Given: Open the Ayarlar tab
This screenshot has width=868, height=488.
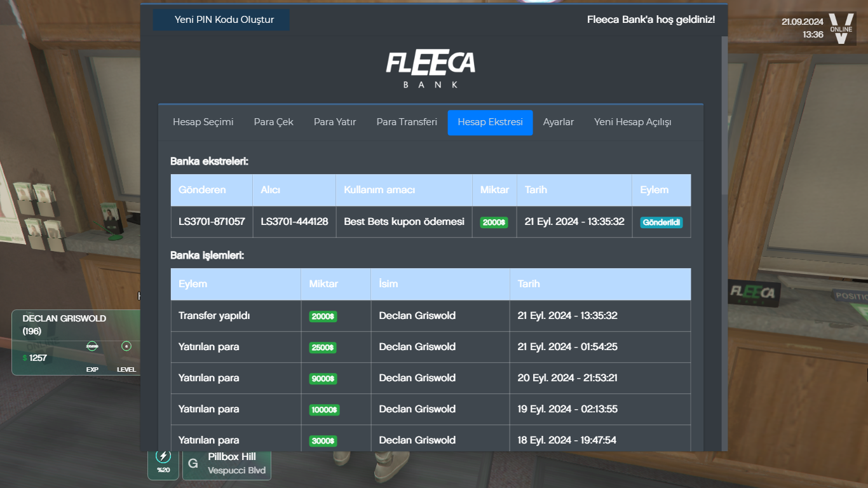Looking at the screenshot, I should 559,122.
